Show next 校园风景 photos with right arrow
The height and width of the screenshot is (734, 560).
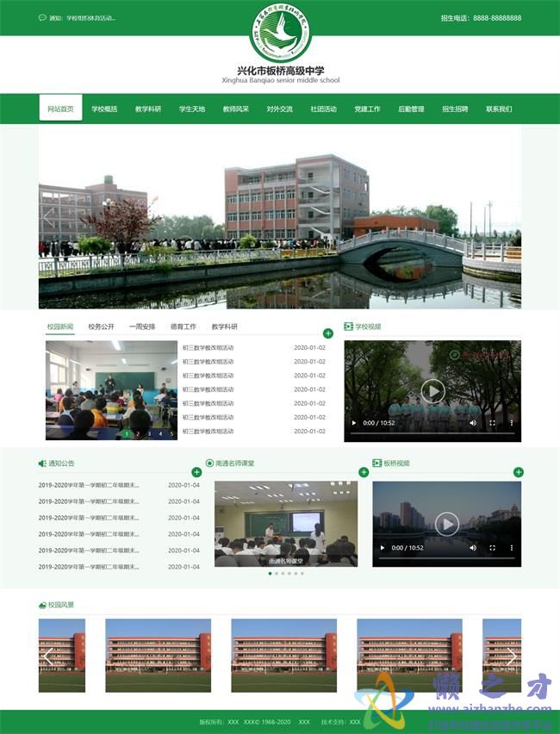[x=512, y=656]
